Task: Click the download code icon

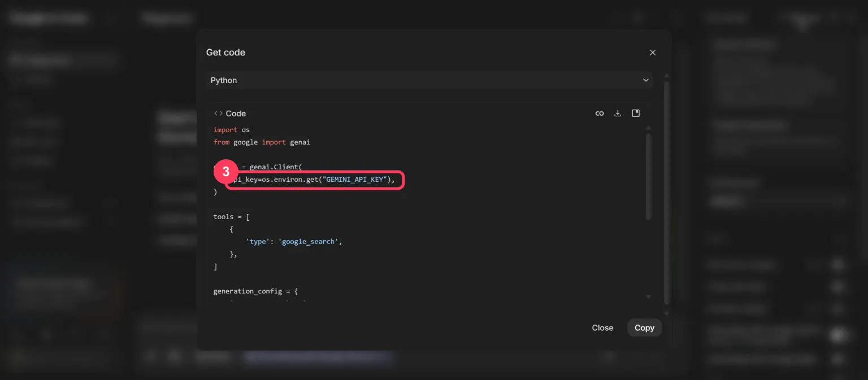Action: [x=618, y=113]
